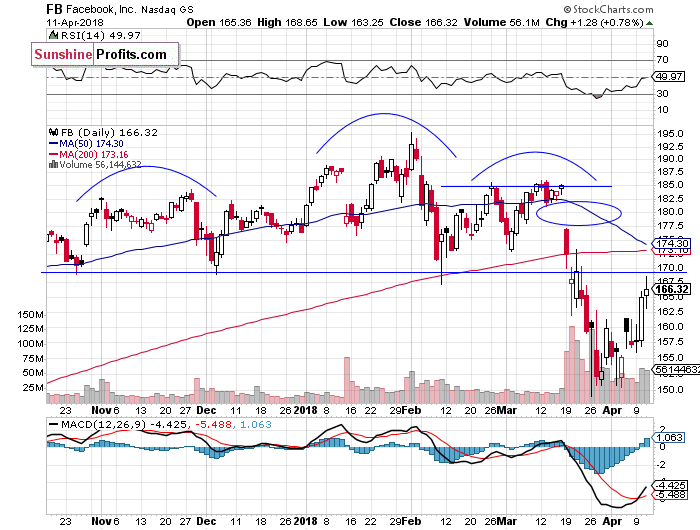Click the MACD histogram value 1.063 in legend
Viewport: 700px width, 530px height.
point(256,424)
